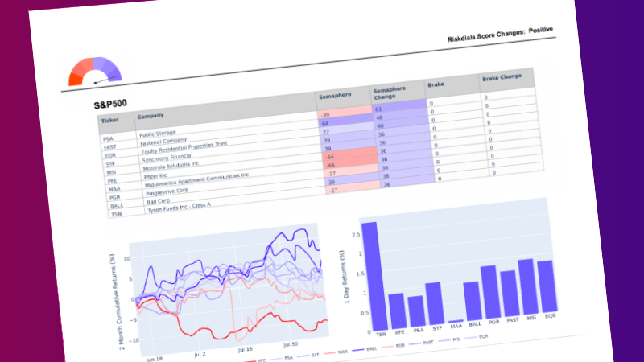Click the Jul 16 date axis label
Image resolution: width=644 pixels, height=362 pixels.
coord(246,350)
